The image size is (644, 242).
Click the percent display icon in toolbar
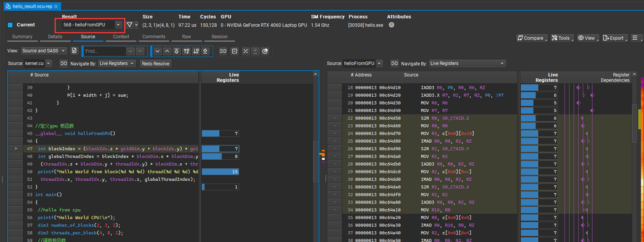point(245,51)
